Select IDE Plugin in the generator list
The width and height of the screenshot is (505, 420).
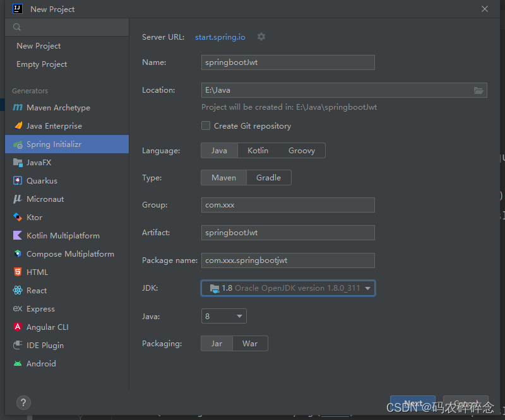67,346
